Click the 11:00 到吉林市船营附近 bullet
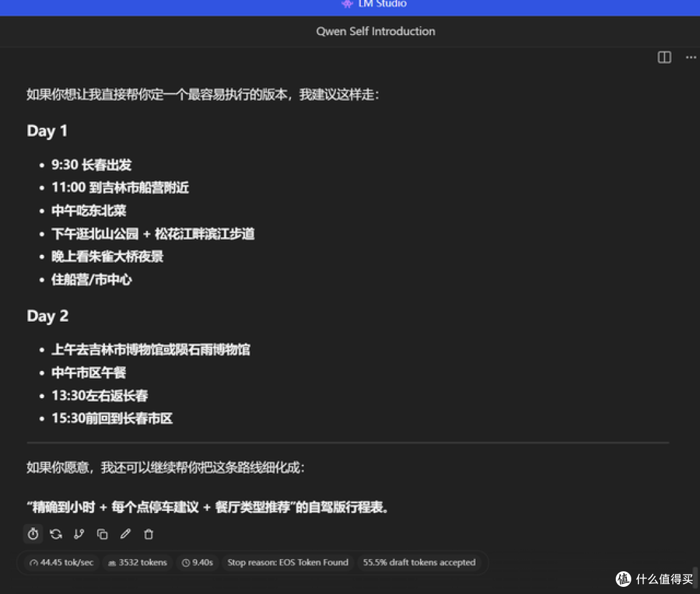This screenshot has width=700, height=594. (x=120, y=187)
